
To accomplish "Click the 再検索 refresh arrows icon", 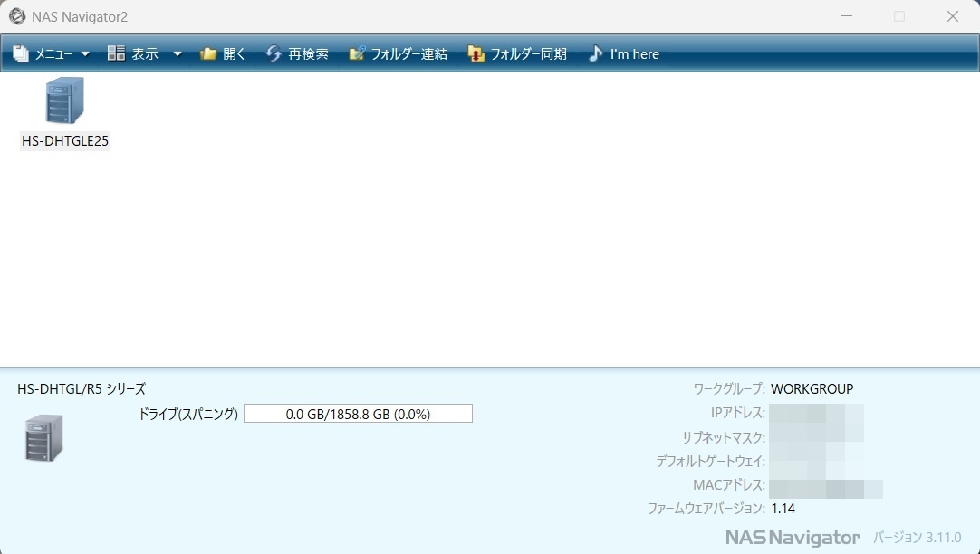I will click(x=274, y=53).
